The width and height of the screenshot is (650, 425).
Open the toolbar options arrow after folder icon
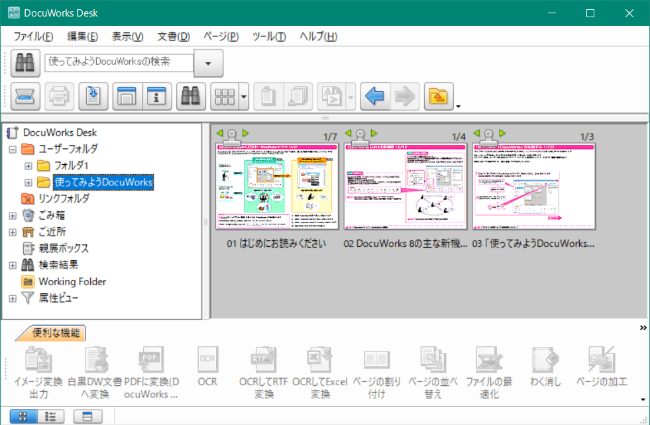click(x=458, y=107)
